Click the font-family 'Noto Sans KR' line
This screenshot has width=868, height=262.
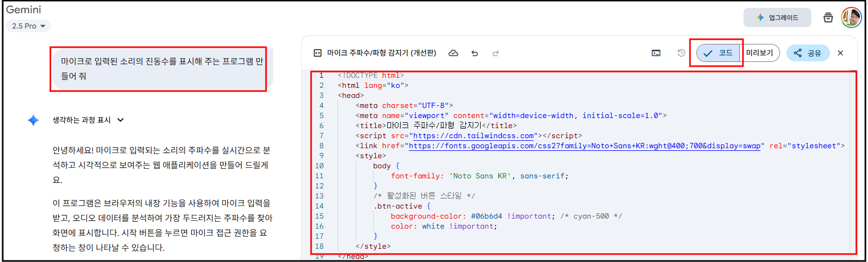point(480,176)
